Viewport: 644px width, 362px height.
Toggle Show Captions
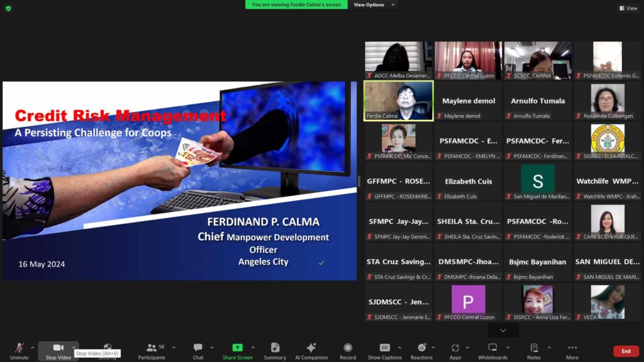click(384, 351)
